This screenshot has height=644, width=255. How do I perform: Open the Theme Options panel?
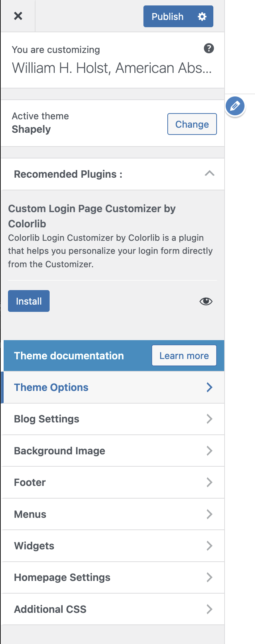(51, 387)
